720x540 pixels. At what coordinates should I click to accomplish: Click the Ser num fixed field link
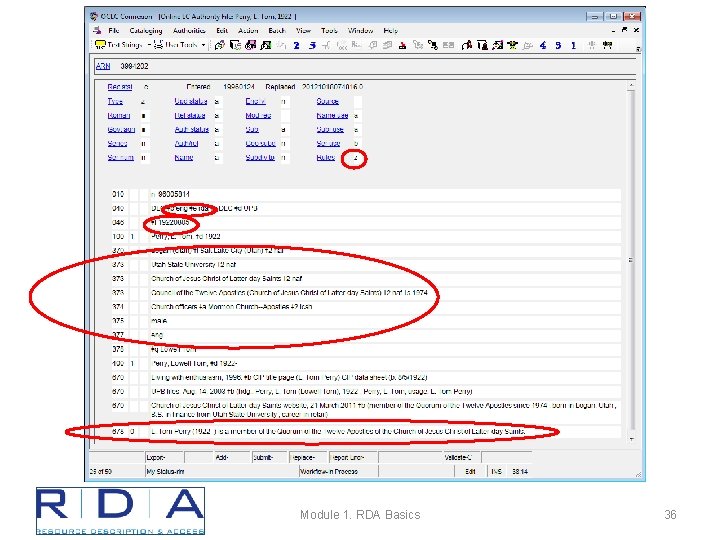(120, 158)
